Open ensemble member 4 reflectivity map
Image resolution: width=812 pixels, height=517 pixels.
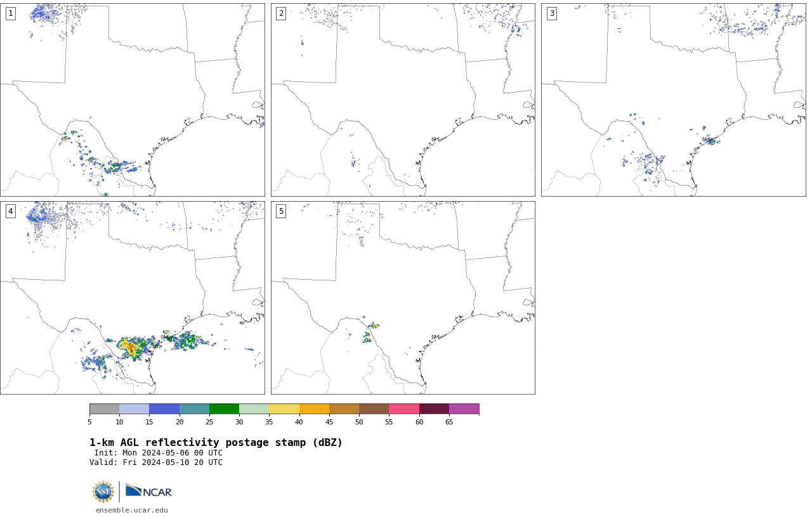click(x=133, y=298)
